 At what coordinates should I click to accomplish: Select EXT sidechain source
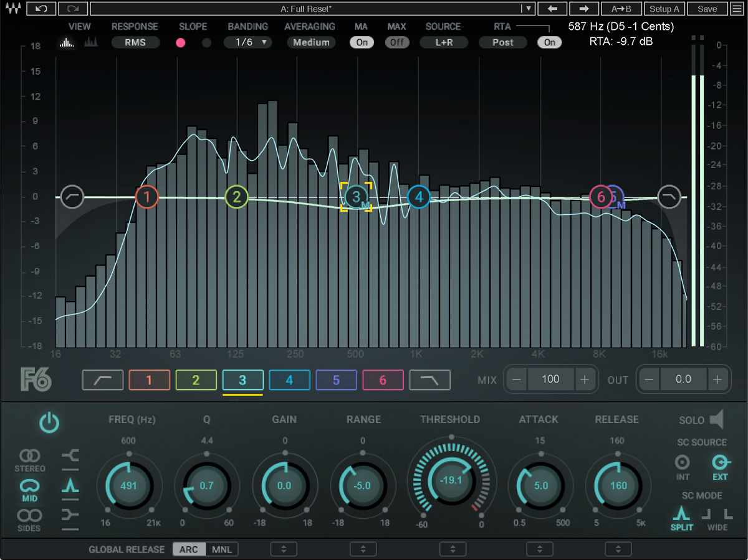pos(720,467)
